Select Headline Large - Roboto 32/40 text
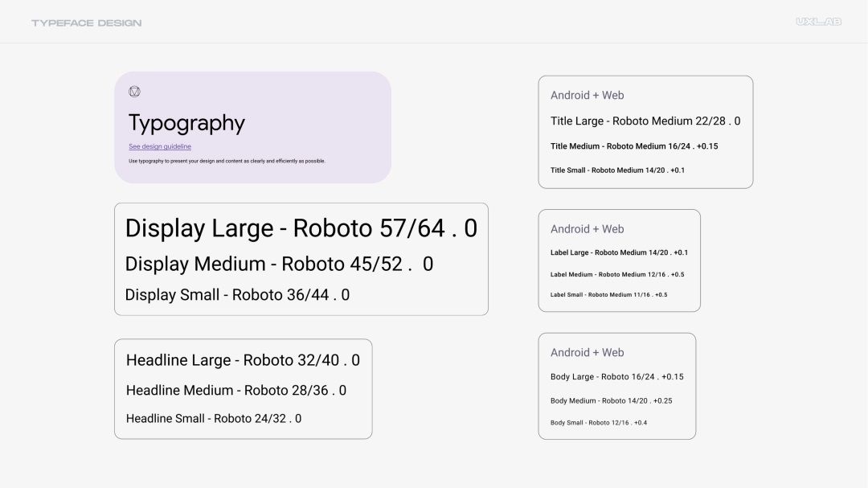Image resolution: width=868 pixels, height=488 pixels. [243, 360]
